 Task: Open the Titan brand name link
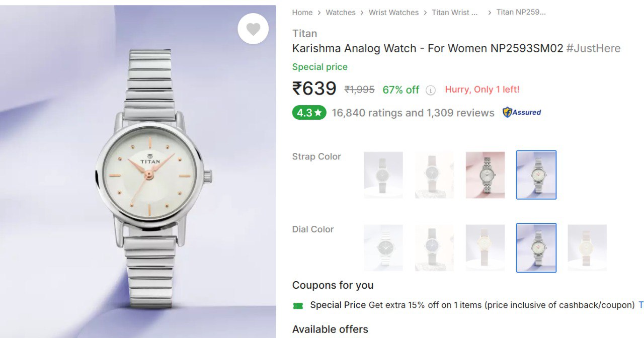click(304, 34)
